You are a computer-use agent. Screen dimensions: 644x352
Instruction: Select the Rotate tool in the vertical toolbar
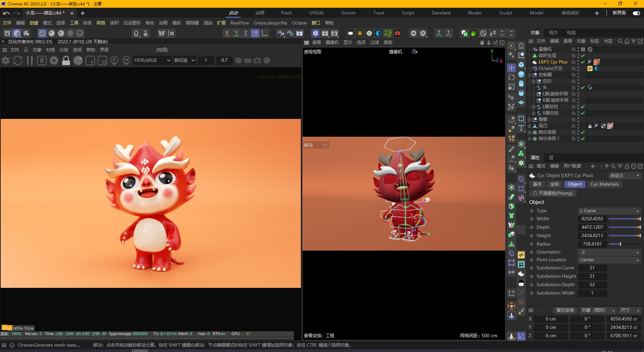pos(512,77)
